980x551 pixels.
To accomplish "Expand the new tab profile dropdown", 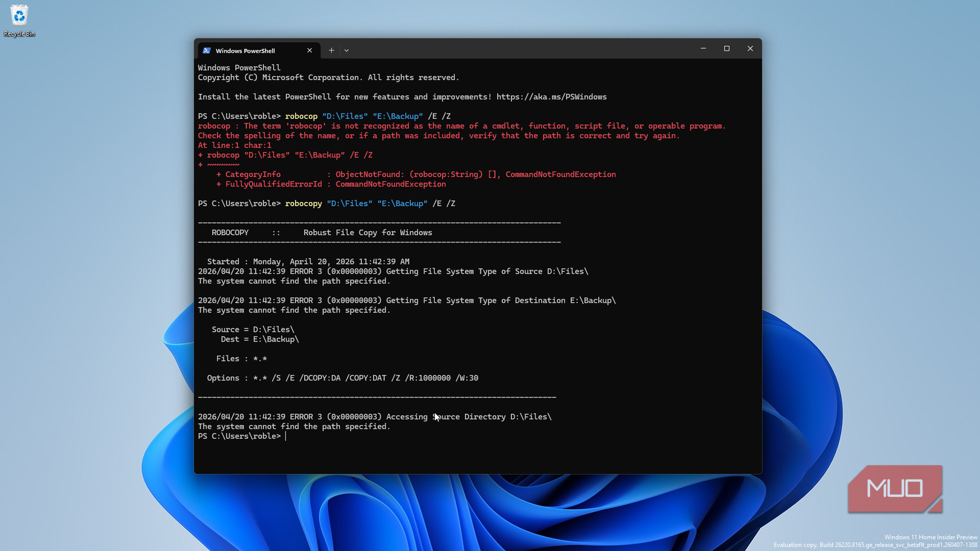I will tap(347, 50).
